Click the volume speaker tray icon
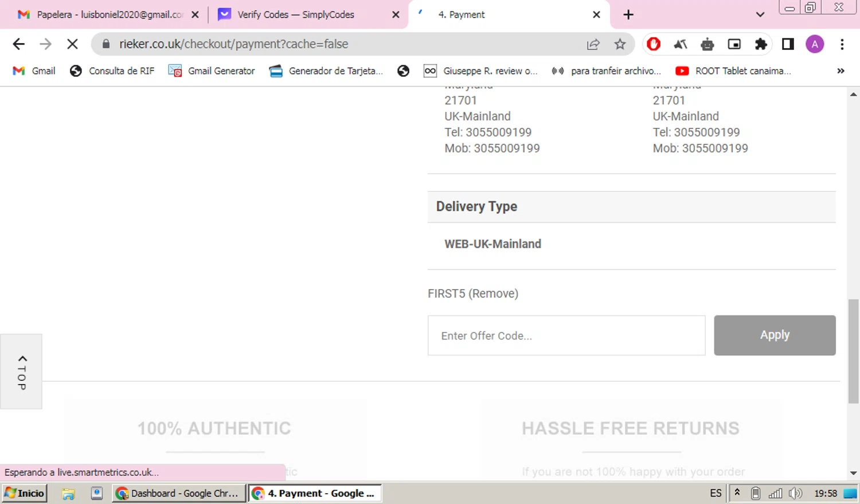This screenshot has width=860, height=504. point(795,493)
